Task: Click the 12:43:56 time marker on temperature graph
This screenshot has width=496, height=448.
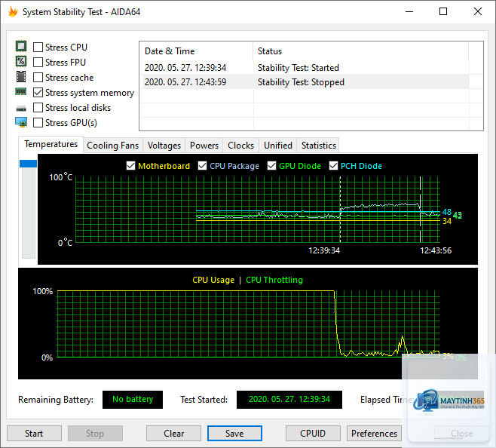Action: (436, 250)
